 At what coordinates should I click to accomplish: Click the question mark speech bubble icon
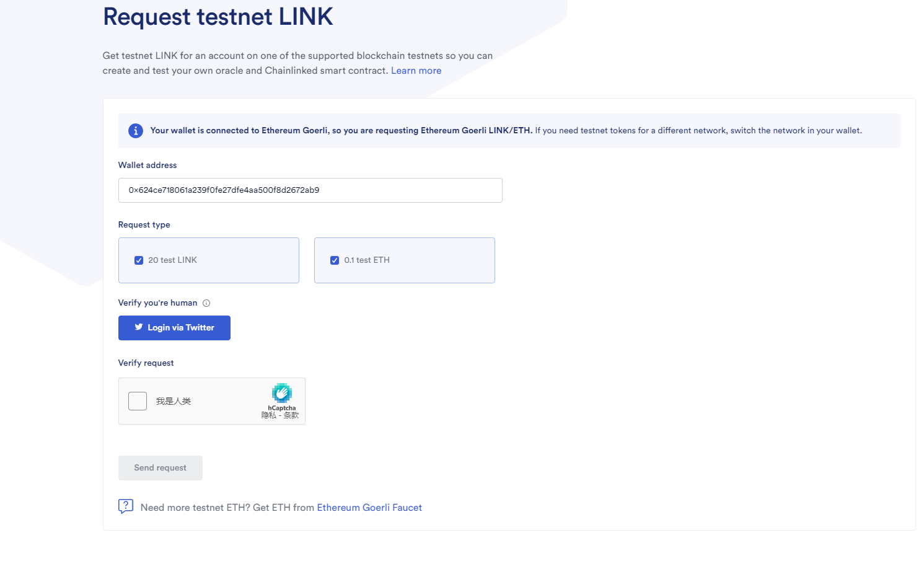[126, 506]
